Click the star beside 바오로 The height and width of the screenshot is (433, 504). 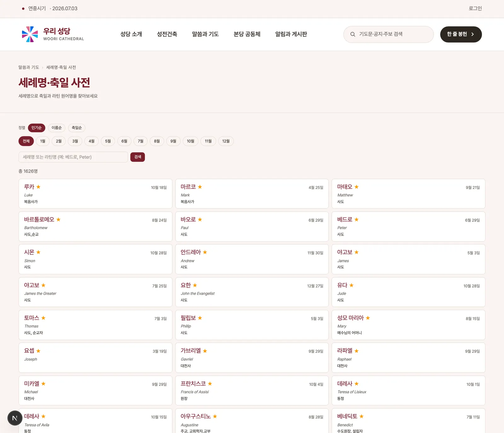point(200,219)
